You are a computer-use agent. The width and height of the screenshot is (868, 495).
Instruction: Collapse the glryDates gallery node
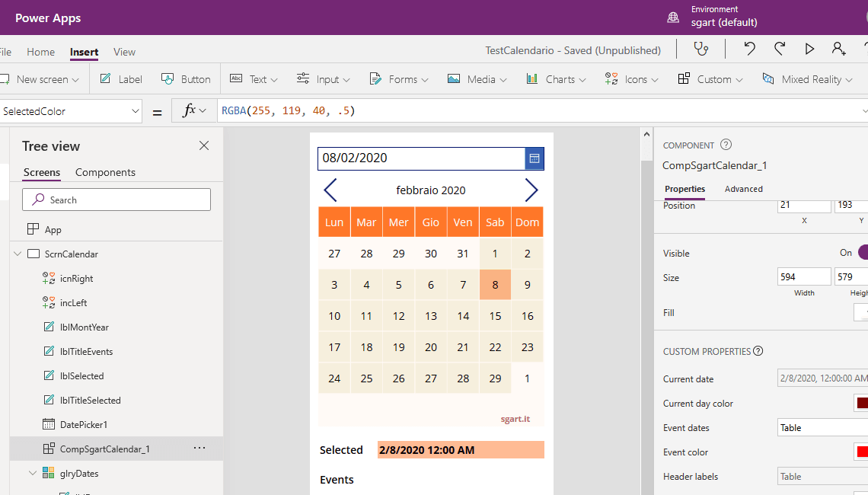coord(33,474)
